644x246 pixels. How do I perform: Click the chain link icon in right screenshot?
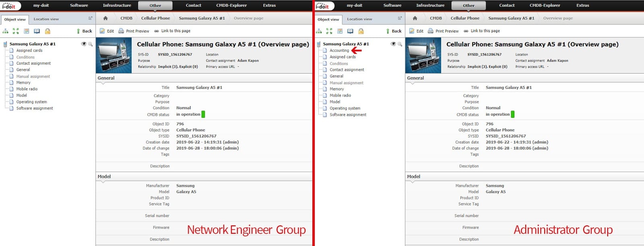[x=466, y=31]
